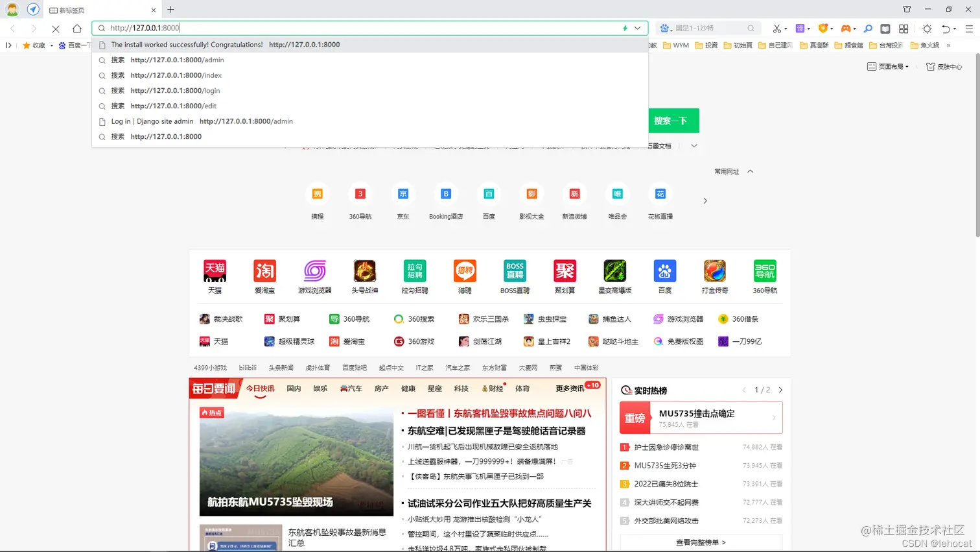The height and width of the screenshot is (552, 980).
Task: Open the in-page search magnifier icon
Action: (867, 29)
